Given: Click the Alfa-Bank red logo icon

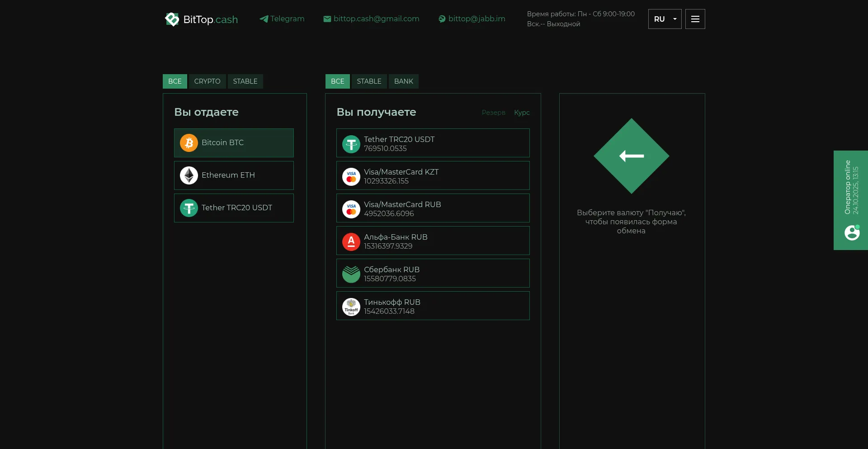Looking at the screenshot, I should click(x=351, y=241).
